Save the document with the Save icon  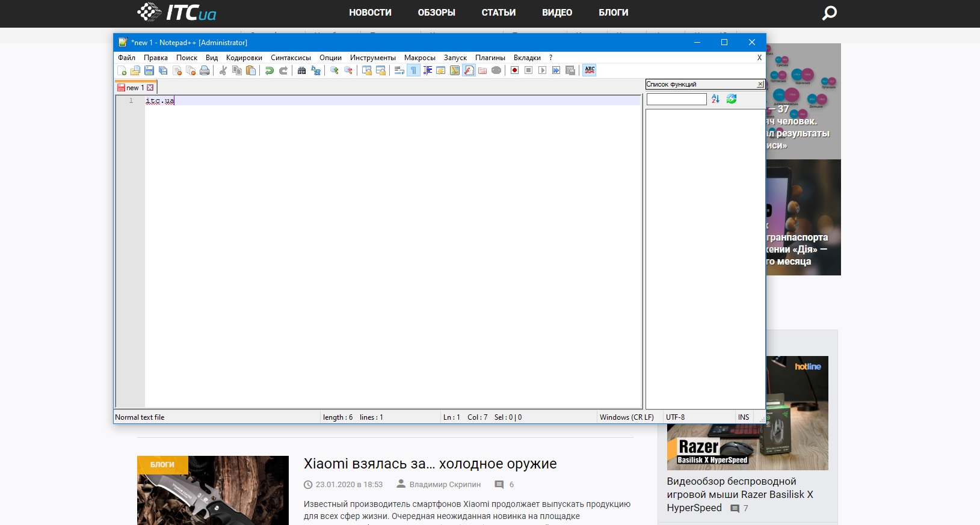pos(149,70)
